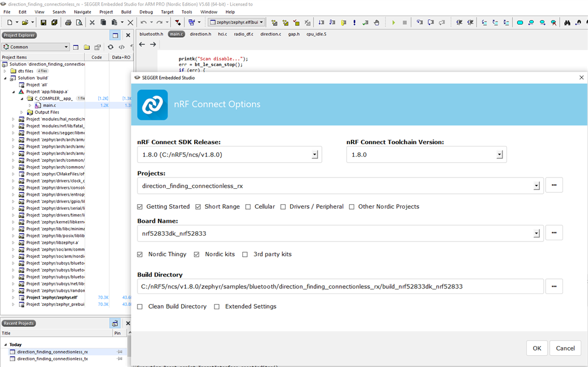Click the binoculars Find icon
This screenshot has height=367, width=588.
pyautogui.click(x=567, y=23)
